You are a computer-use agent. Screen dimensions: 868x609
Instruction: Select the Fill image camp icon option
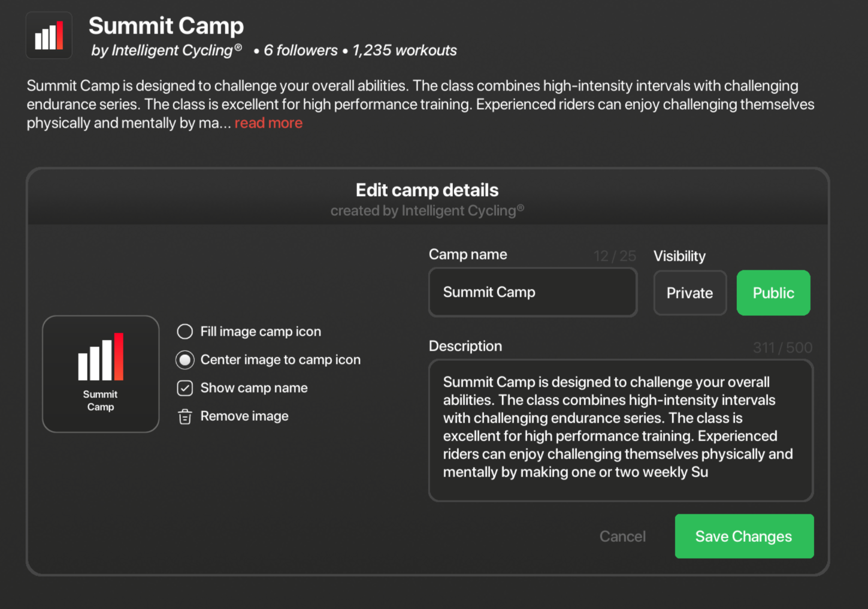[x=185, y=331]
